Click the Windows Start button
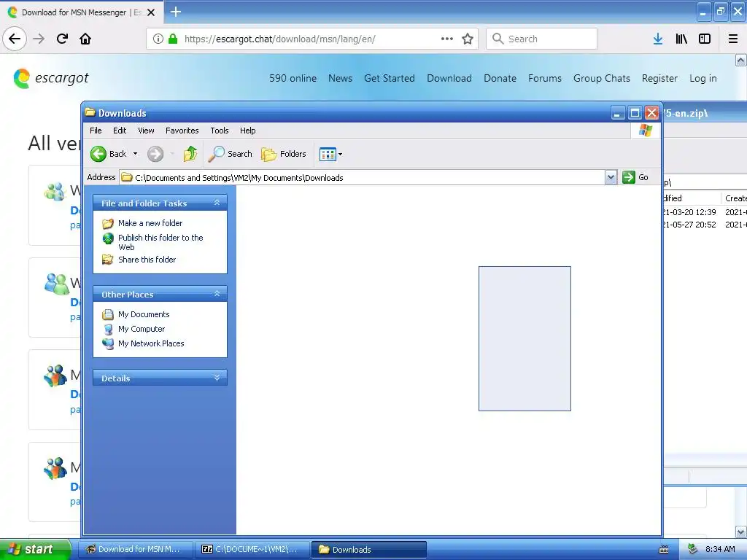Screen dimensions: 747x560 pos(35,549)
